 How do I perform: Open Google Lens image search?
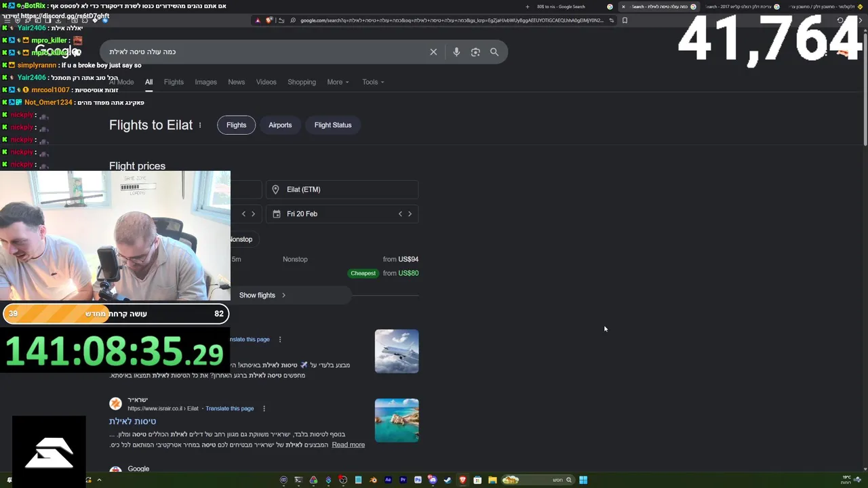coord(475,52)
